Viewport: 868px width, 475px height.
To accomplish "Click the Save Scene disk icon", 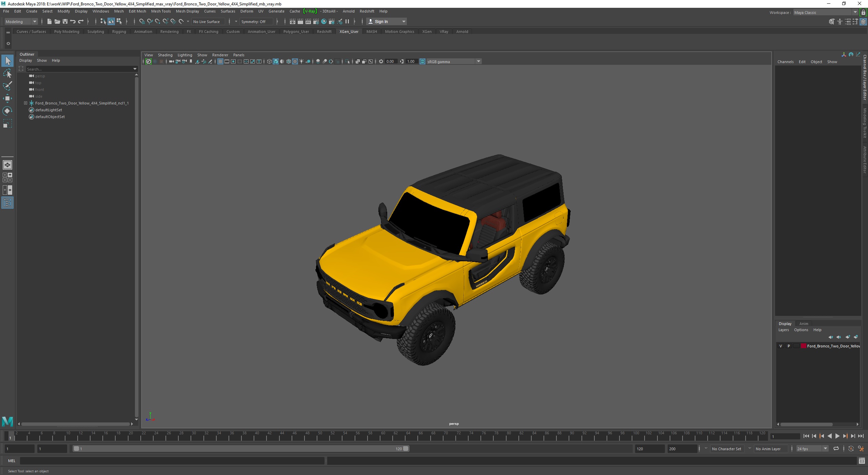I will [x=65, y=21].
